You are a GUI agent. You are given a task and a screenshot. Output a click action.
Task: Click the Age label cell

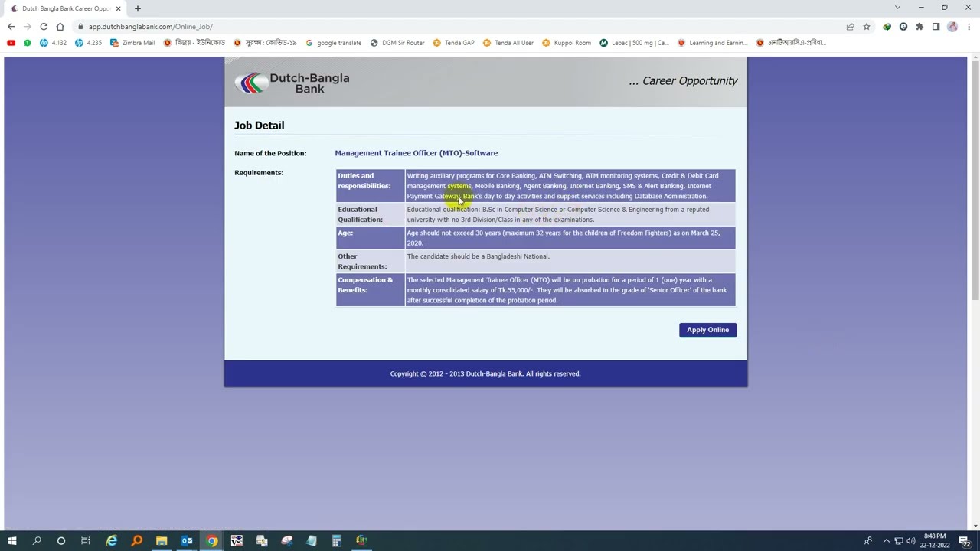pyautogui.click(x=370, y=237)
